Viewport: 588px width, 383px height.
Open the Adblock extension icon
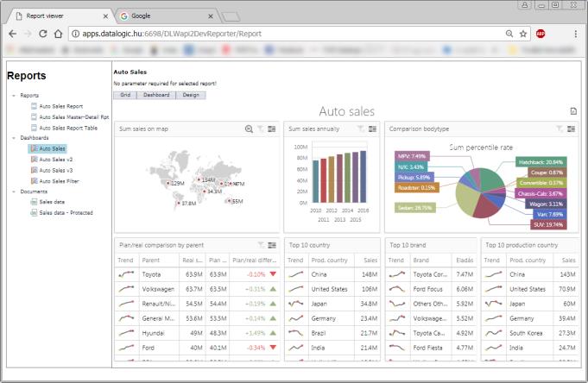(x=541, y=34)
